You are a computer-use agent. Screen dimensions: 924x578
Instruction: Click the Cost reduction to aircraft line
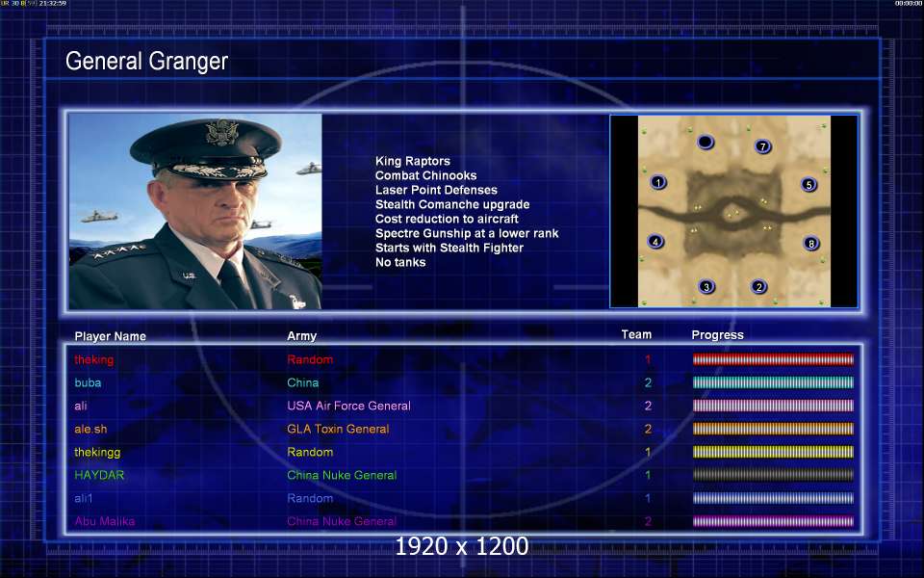[447, 219]
